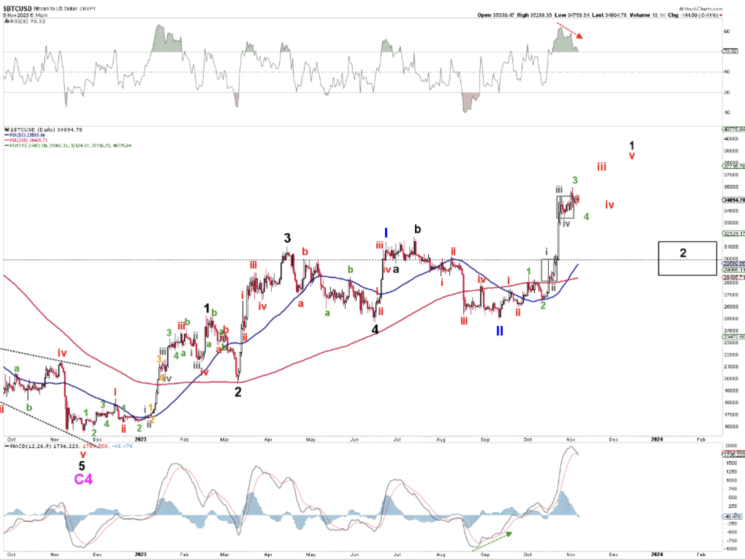This screenshot has width=745, height=560.
Task: Click the 'RSI(8) 70.32' indicator label
Action: coord(28,21)
